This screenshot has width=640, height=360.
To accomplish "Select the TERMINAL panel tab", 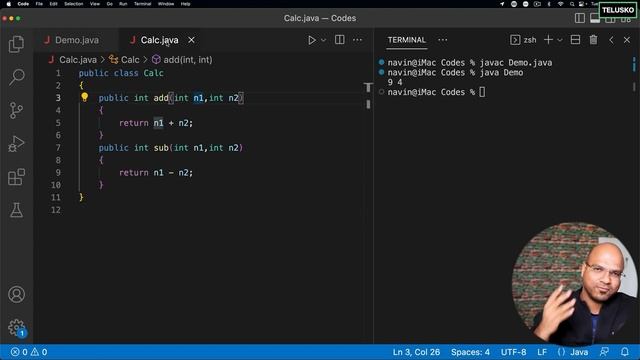I will [x=407, y=40].
